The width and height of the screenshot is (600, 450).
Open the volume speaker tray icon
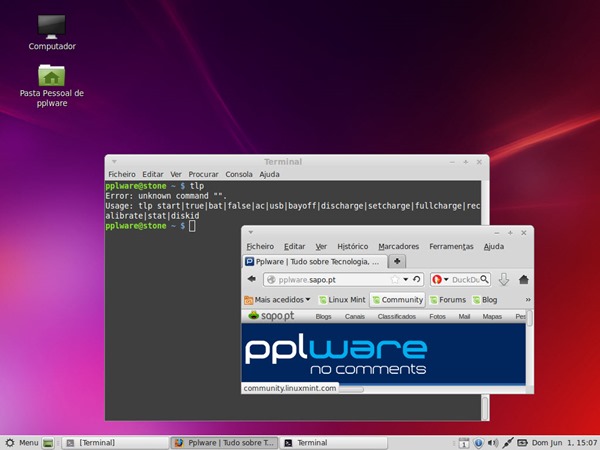click(x=493, y=443)
